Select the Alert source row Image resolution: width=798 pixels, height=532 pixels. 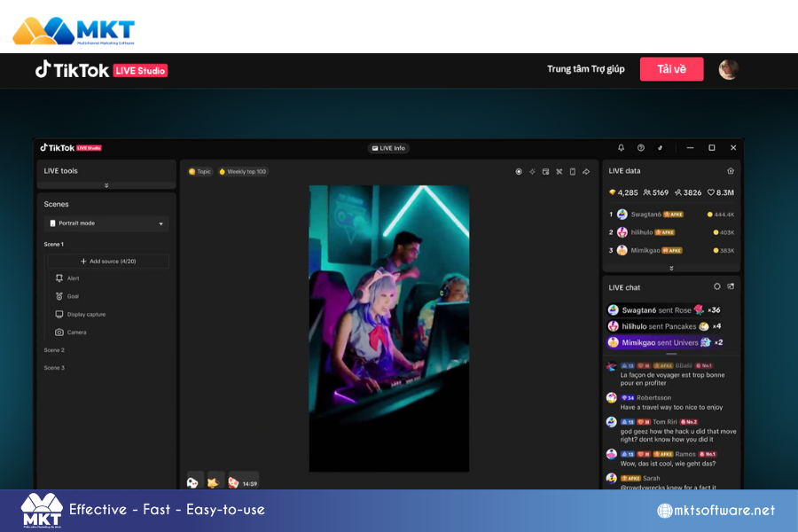[x=108, y=278]
